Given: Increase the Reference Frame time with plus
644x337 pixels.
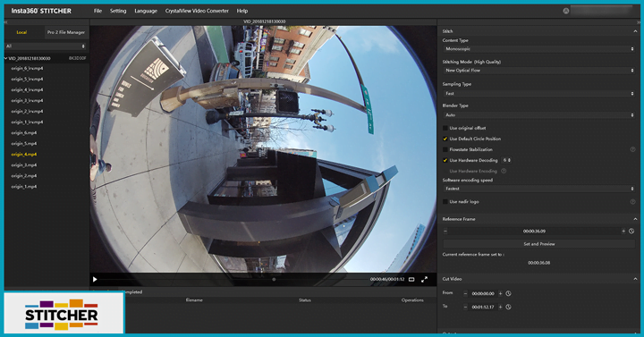Looking at the screenshot, I should (x=623, y=232).
